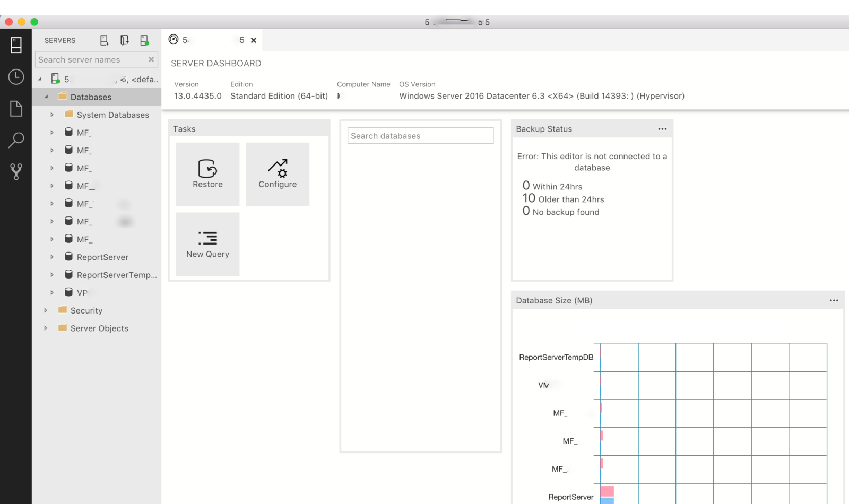
Task: Expand the System Databases folder
Action: point(51,115)
